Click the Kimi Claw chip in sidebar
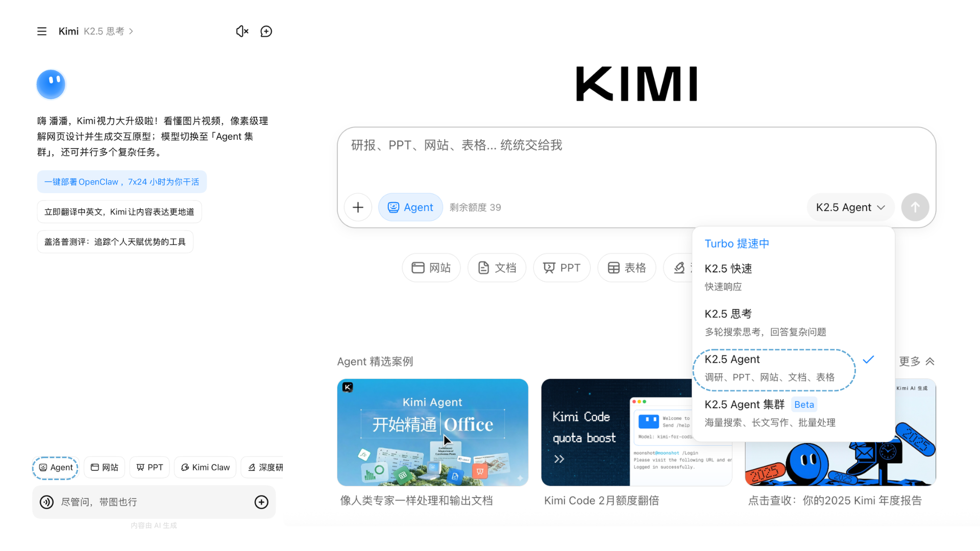This screenshot has width=980, height=551. pyautogui.click(x=205, y=467)
